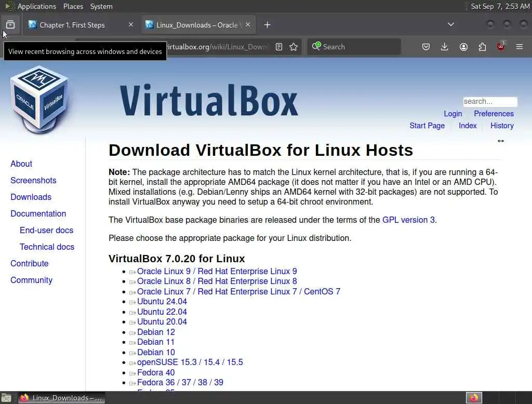Focus the Firefox Search box
532x404 pixels.
(x=354, y=47)
